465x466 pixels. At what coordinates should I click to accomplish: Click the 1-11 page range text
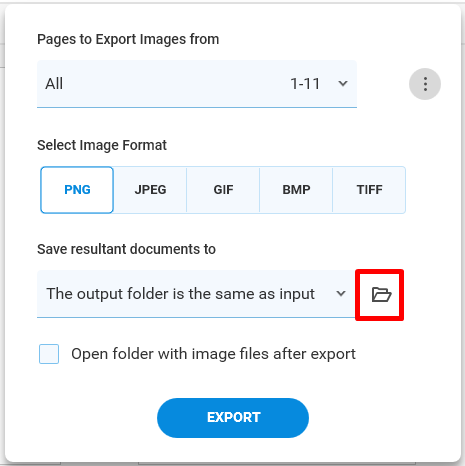click(x=305, y=84)
